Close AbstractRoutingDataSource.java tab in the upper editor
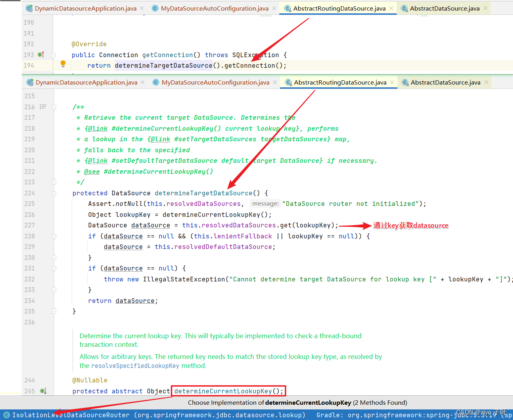This screenshot has width=513, height=420. pos(391,8)
